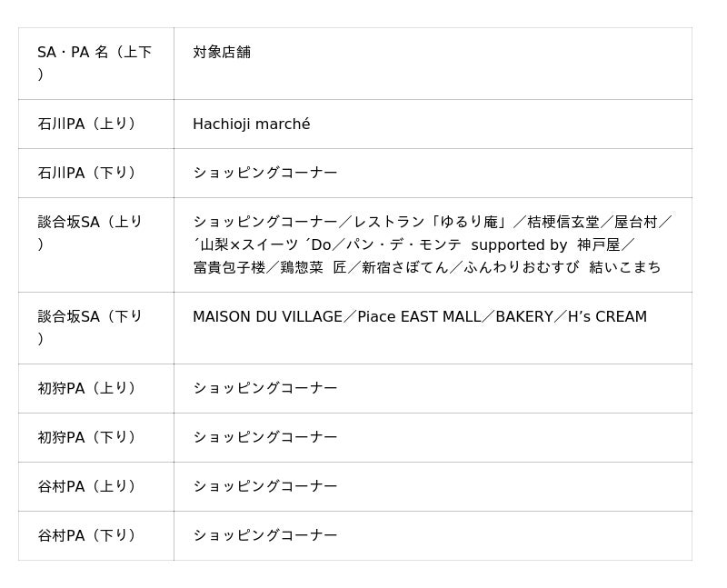The width and height of the screenshot is (727, 588).
Task: Select the 谷村PA（上り） row label
Action: click(86, 486)
